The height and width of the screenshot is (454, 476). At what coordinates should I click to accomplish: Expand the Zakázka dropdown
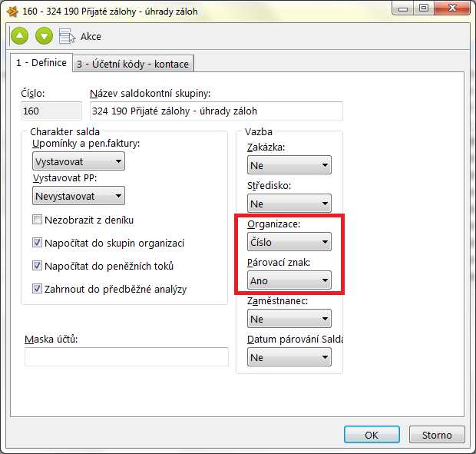tap(289, 165)
